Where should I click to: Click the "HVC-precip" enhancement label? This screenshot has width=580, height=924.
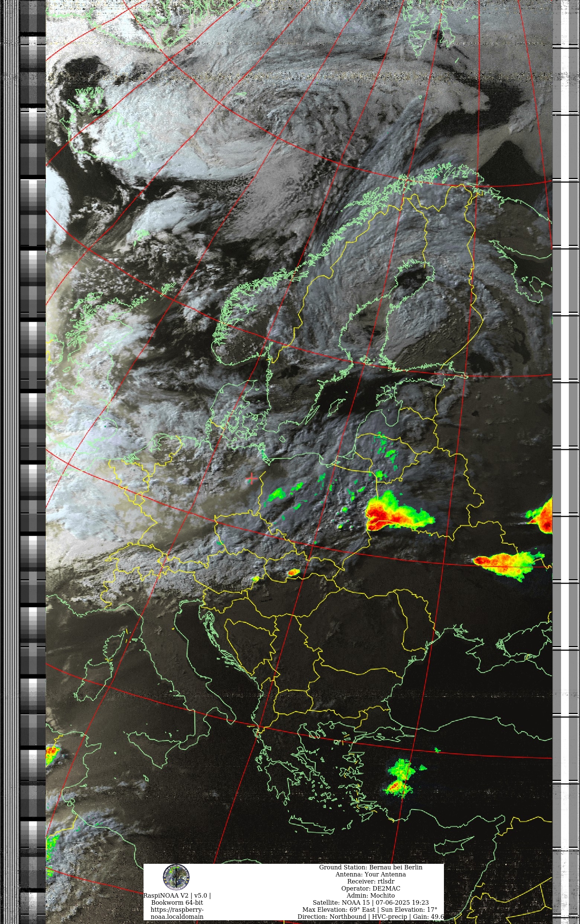[389, 917]
